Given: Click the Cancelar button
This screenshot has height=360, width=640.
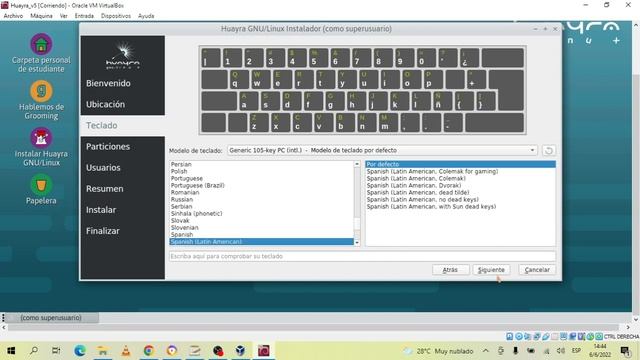Looking at the screenshot, I should point(537,270).
